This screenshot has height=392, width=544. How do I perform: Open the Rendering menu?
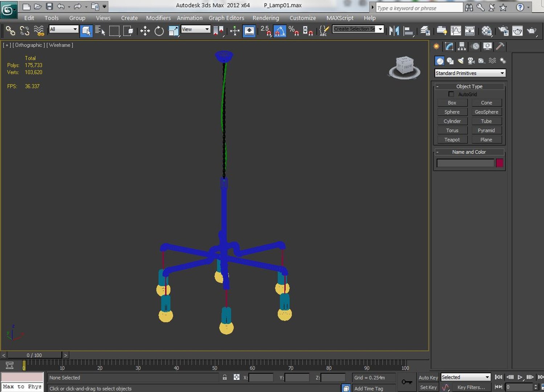click(x=266, y=18)
